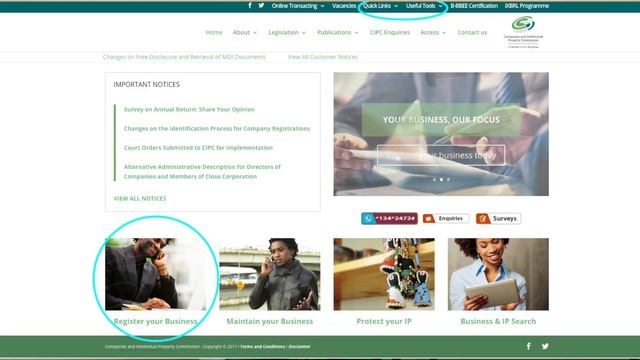This screenshot has width=640, height=360.
Task: Click the register your business today banner button
Action: coord(441,155)
